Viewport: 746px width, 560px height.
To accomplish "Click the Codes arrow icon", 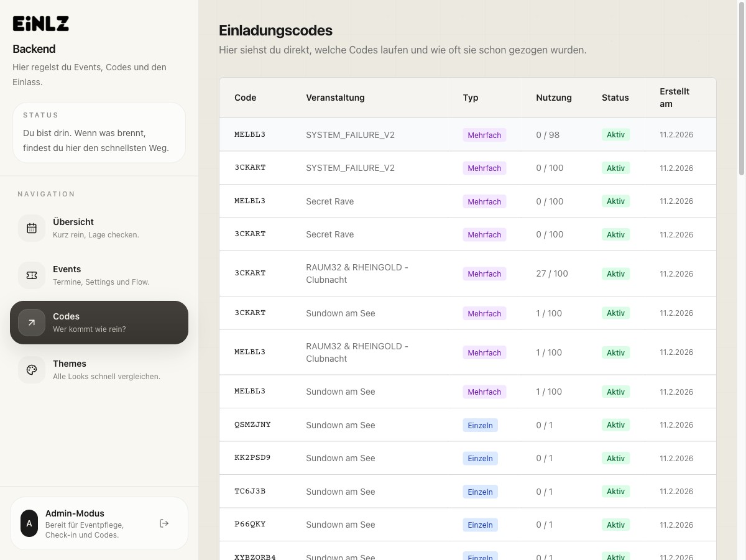I will click(x=32, y=322).
